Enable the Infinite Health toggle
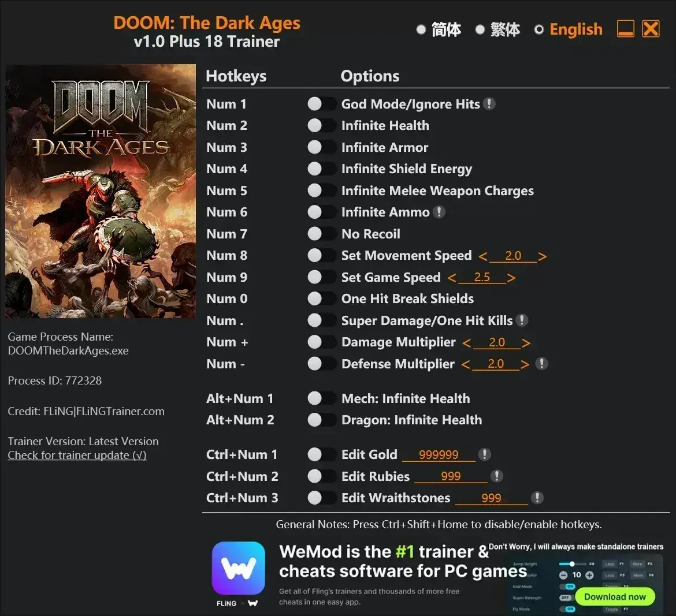 click(x=321, y=125)
